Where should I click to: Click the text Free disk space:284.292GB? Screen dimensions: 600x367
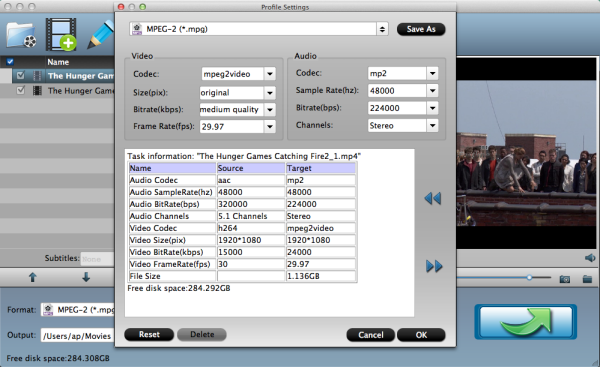pyautogui.click(x=179, y=288)
